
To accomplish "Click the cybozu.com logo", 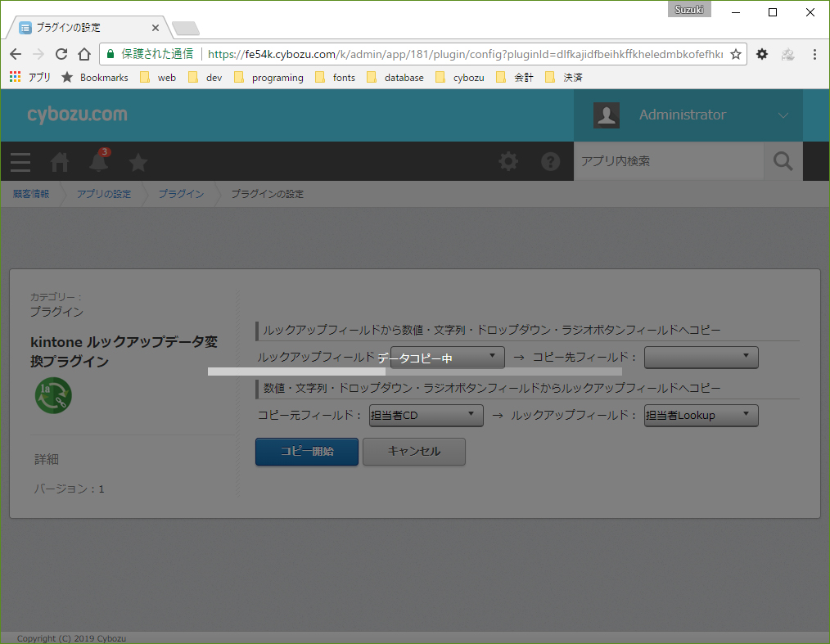I will tap(77, 115).
